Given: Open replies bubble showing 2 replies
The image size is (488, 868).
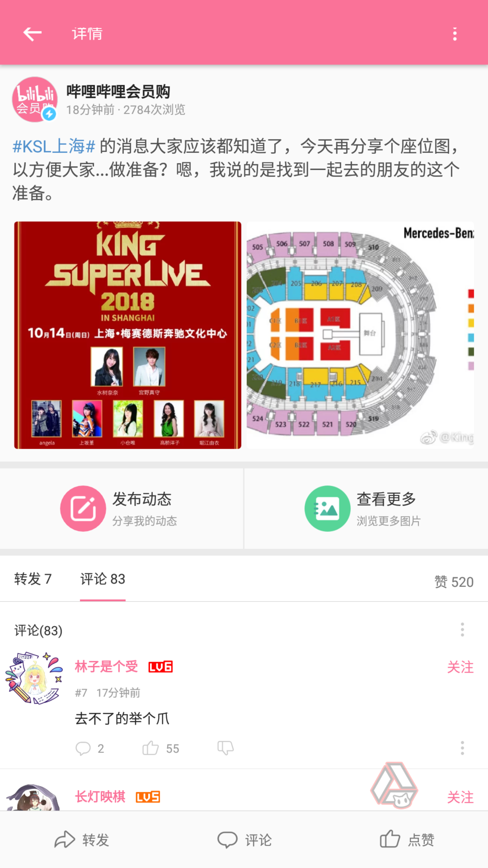Looking at the screenshot, I should coord(90,748).
